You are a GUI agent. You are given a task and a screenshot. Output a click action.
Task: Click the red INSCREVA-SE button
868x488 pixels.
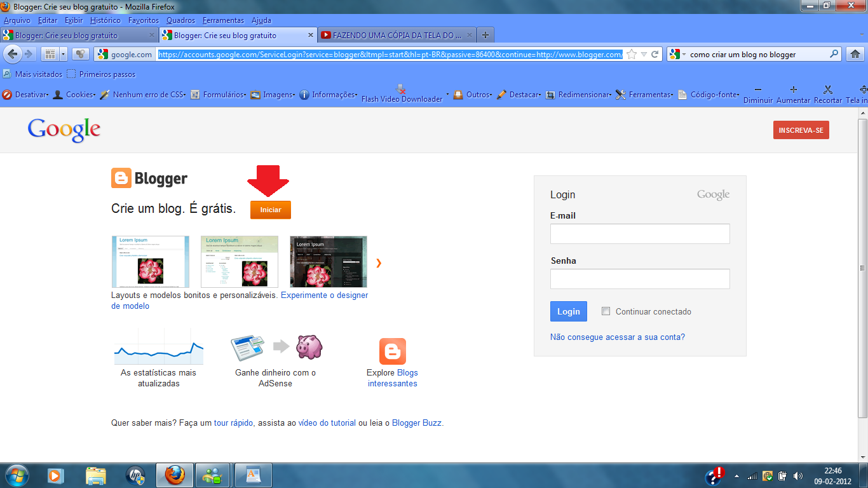801,130
